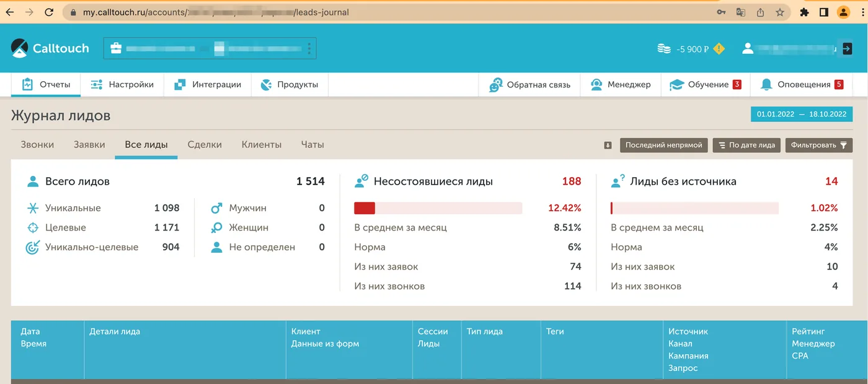Click the logout arrow icon
The width and height of the screenshot is (868, 384).
tap(846, 49)
